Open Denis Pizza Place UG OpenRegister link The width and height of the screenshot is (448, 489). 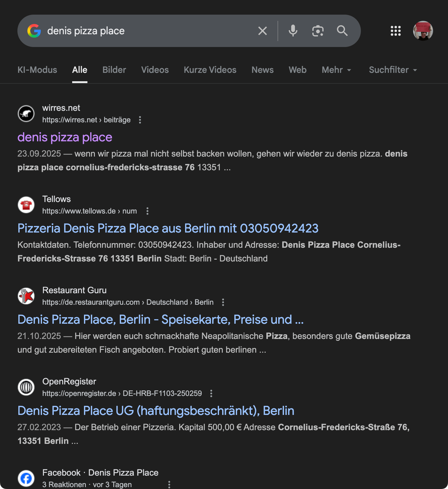pos(156,411)
